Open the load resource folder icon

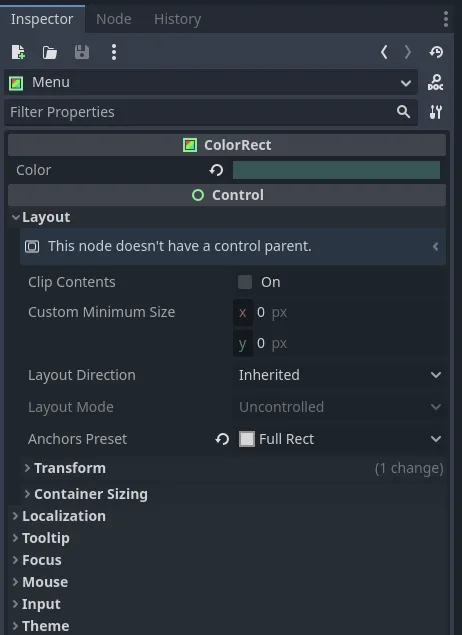tap(50, 52)
